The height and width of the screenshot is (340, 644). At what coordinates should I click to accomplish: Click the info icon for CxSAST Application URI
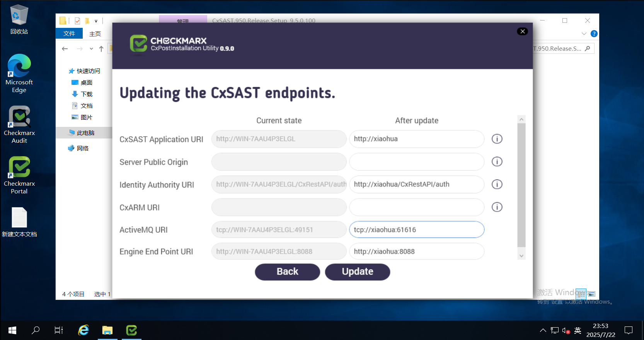[x=497, y=139]
